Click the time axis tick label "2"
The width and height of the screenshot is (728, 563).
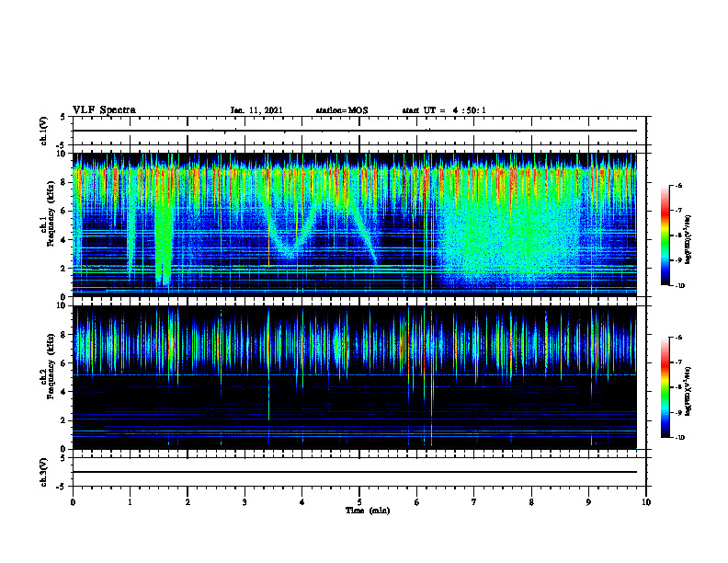(x=188, y=501)
